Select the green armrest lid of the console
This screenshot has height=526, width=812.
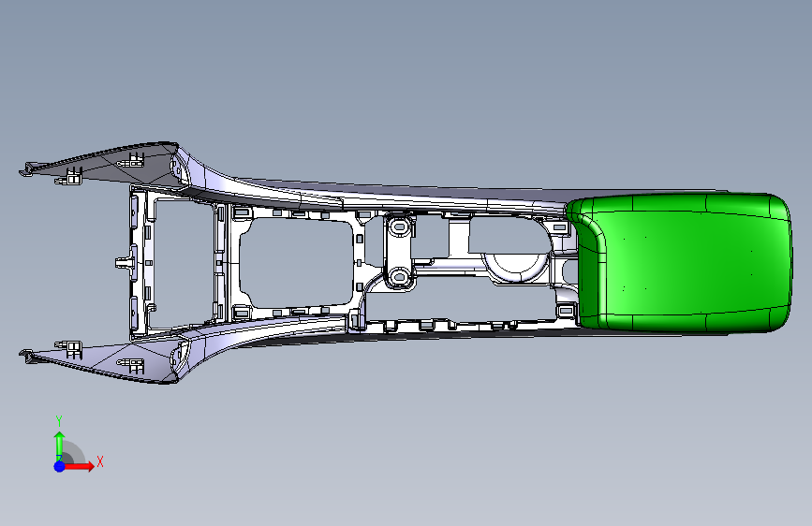(678, 262)
